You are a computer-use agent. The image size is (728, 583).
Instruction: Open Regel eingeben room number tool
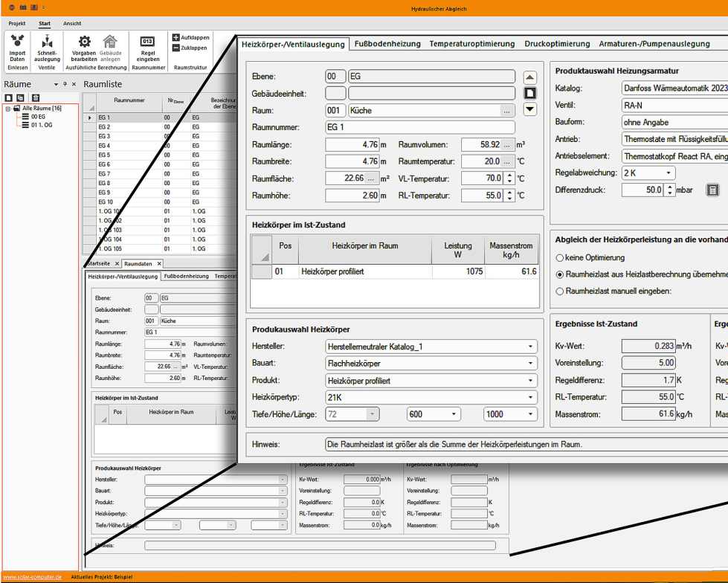[x=147, y=42]
